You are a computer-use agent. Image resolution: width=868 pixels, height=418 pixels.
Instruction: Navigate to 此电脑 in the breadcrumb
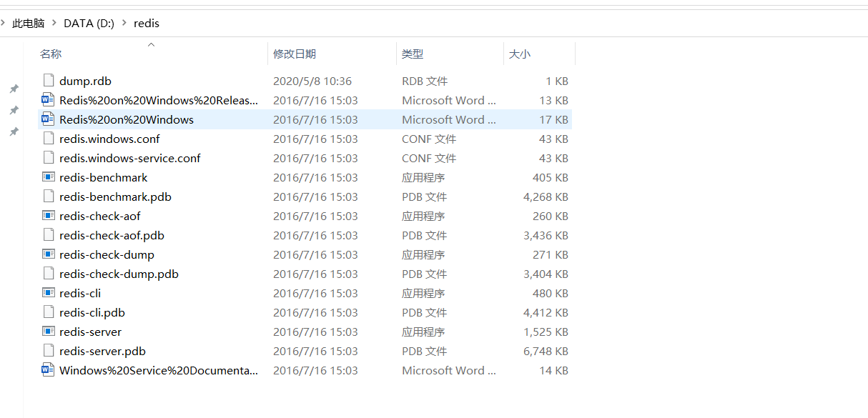pos(29,23)
